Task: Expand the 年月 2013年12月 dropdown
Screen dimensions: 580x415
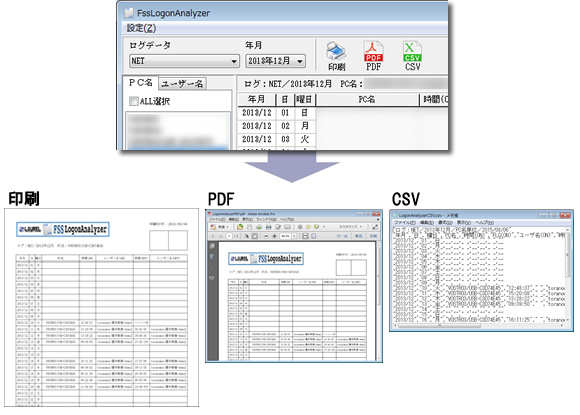Action: [276, 61]
